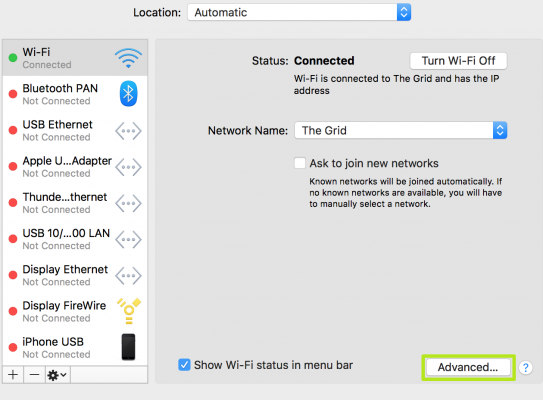This screenshot has width=543, height=400.
Task: Click green status dot next to Wi-Fi
Action: pyautogui.click(x=13, y=58)
